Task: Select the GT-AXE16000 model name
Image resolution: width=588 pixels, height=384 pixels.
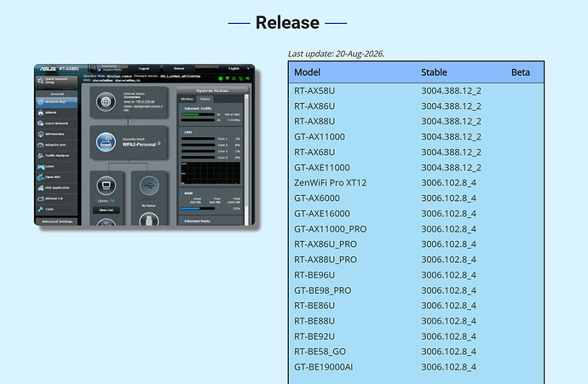Action: click(x=322, y=214)
